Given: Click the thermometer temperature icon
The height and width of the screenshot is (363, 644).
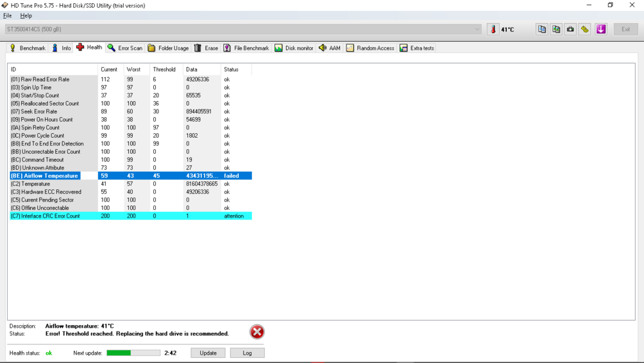Looking at the screenshot, I should point(493,29).
